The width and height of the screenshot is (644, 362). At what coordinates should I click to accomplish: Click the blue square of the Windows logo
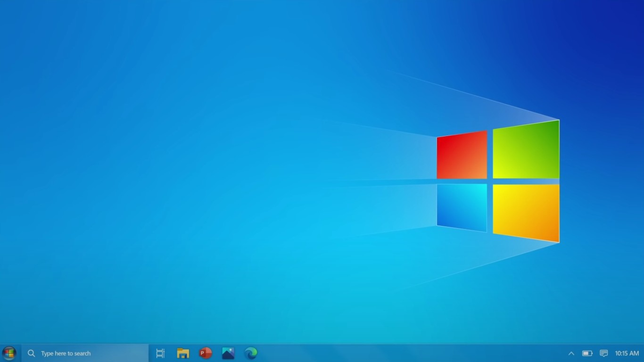pyautogui.click(x=462, y=206)
